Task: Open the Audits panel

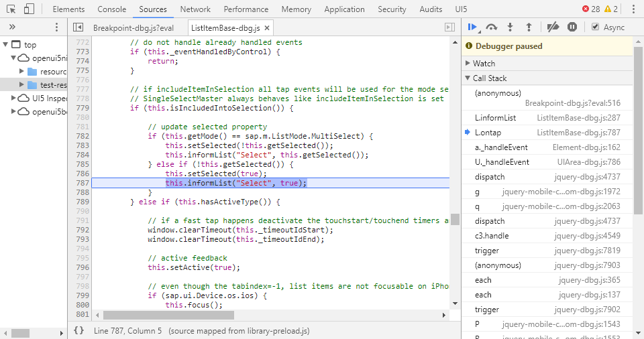Action: pos(431,9)
